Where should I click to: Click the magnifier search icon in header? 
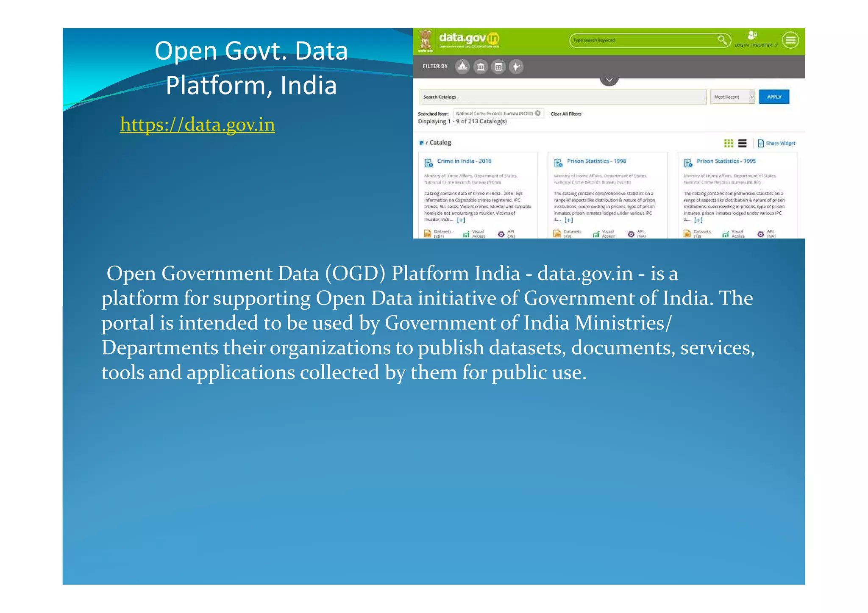[x=722, y=40]
